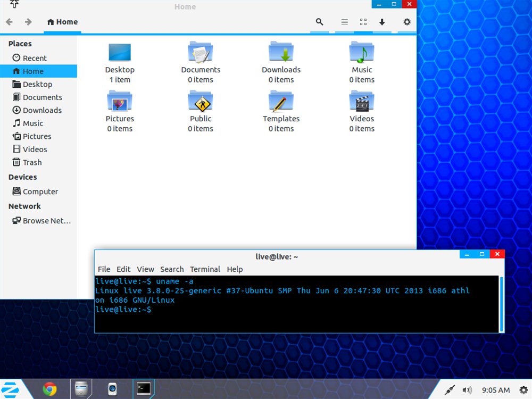This screenshot has height=399, width=532.
Task: Open the Downloads folder icon
Action: pos(281,53)
